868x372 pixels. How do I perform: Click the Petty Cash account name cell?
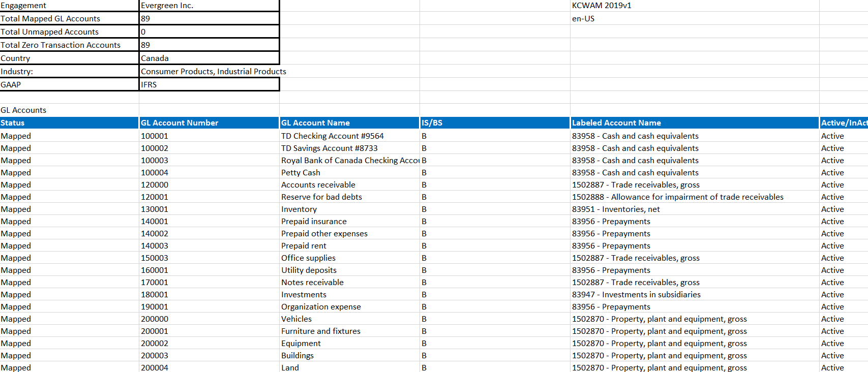[349, 173]
